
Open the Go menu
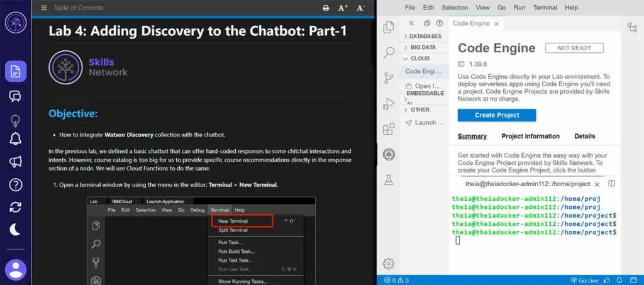(501, 8)
